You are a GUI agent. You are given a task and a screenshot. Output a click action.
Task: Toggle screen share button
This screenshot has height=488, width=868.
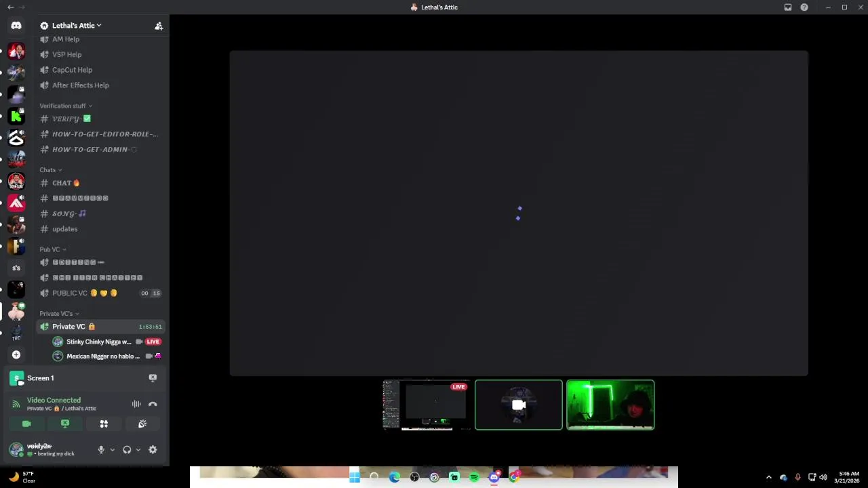tap(65, 424)
